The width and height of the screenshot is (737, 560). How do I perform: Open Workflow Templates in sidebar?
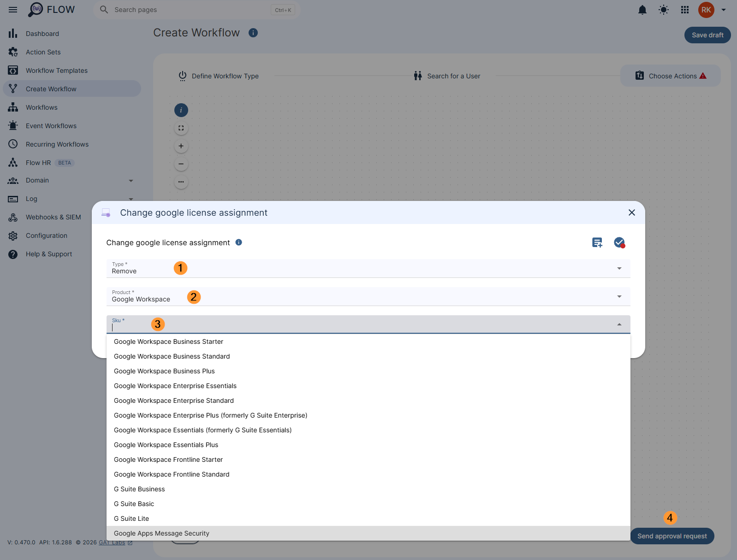point(72,71)
